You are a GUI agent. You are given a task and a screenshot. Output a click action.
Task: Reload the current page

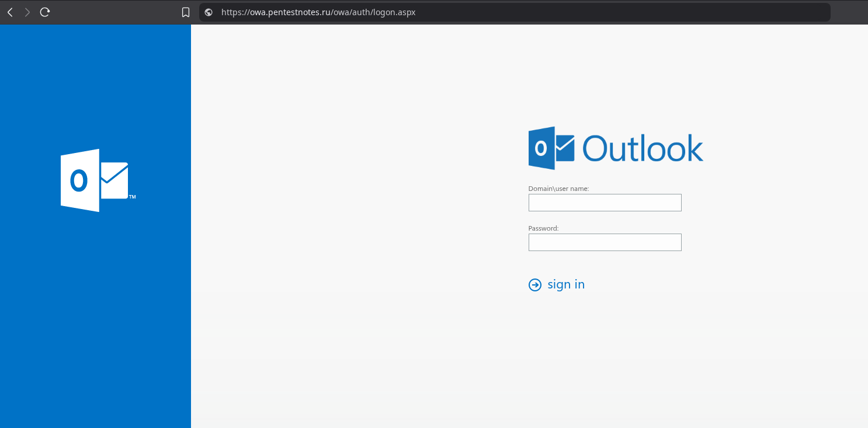point(45,12)
